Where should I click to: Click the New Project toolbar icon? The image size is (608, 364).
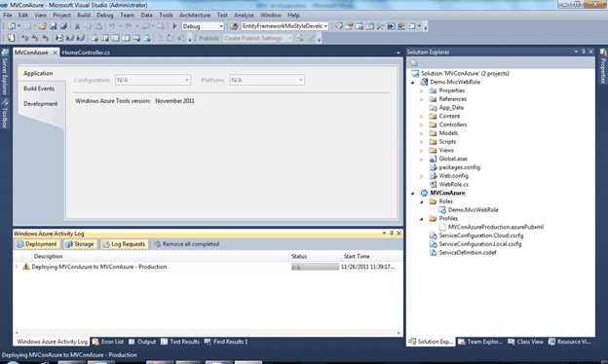click(x=12, y=26)
